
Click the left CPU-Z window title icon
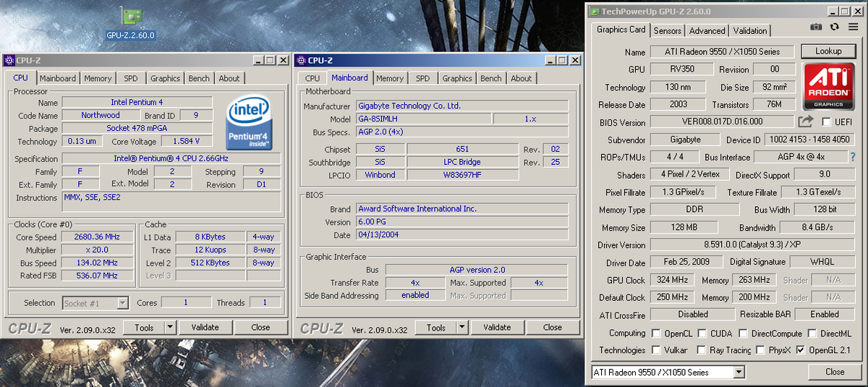pos(9,61)
